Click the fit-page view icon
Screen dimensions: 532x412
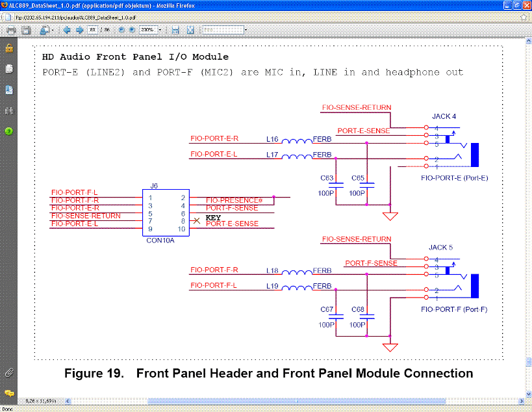[190, 30]
